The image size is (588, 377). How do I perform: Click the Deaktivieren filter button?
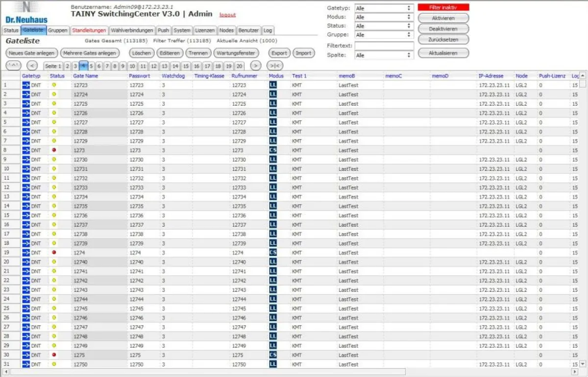(442, 28)
